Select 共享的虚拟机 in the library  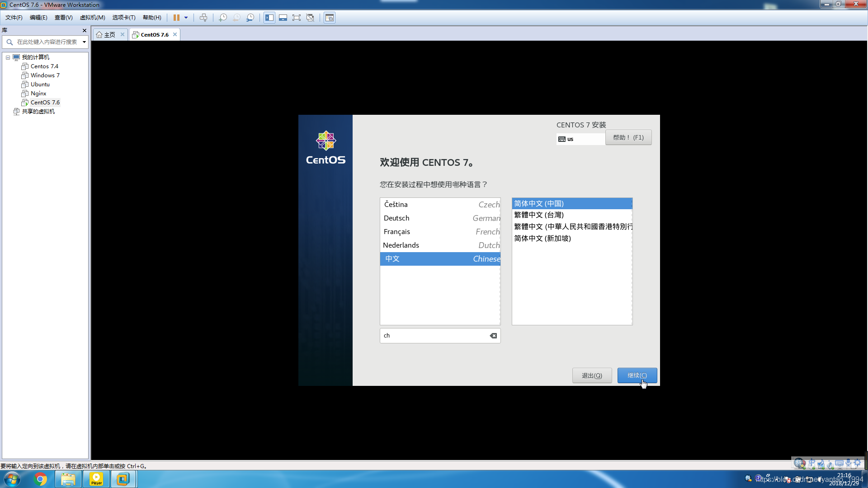point(38,112)
